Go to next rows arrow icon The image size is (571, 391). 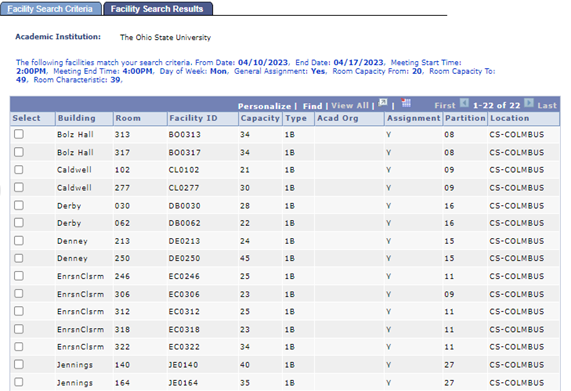tap(529, 103)
